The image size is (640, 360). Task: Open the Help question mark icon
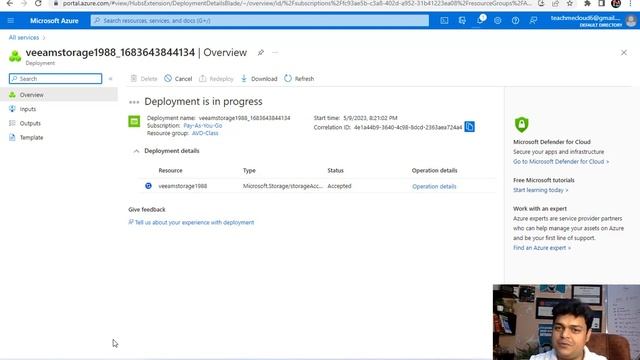click(x=516, y=20)
